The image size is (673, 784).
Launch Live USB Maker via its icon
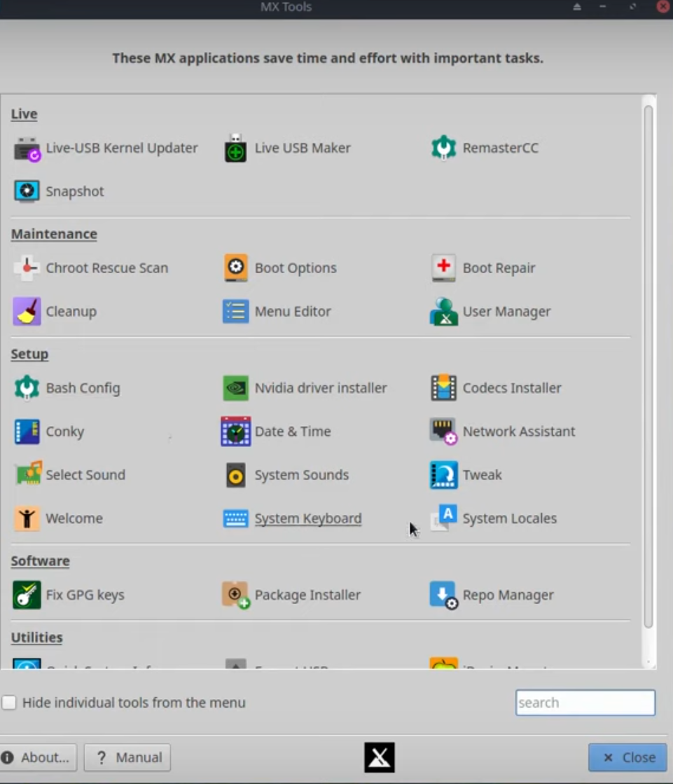235,148
